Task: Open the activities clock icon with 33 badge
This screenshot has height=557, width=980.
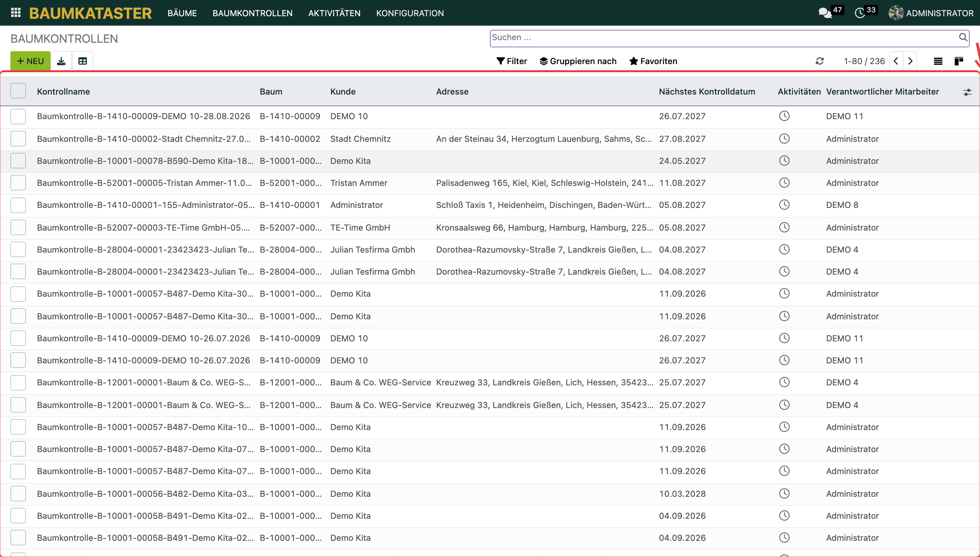Action: point(860,13)
